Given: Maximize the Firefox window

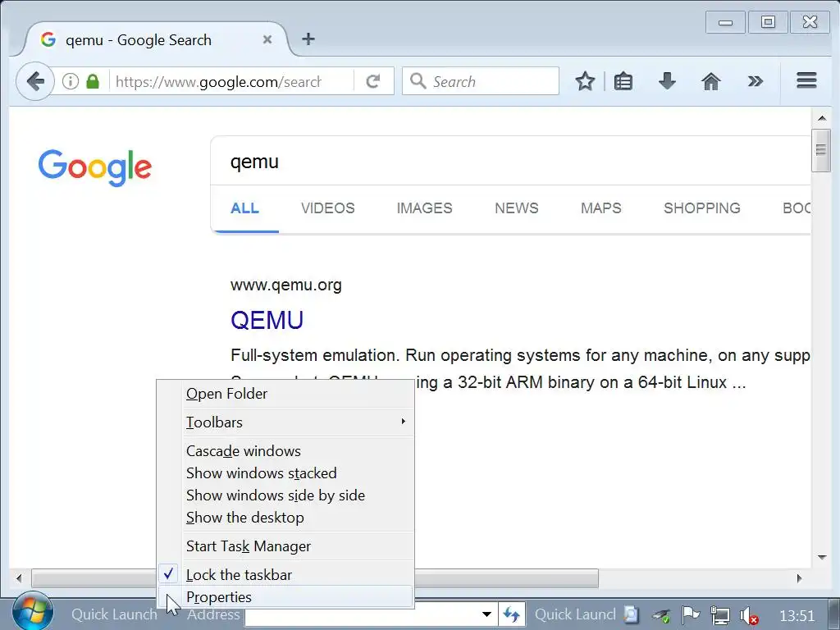Looking at the screenshot, I should pyautogui.click(x=768, y=22).
